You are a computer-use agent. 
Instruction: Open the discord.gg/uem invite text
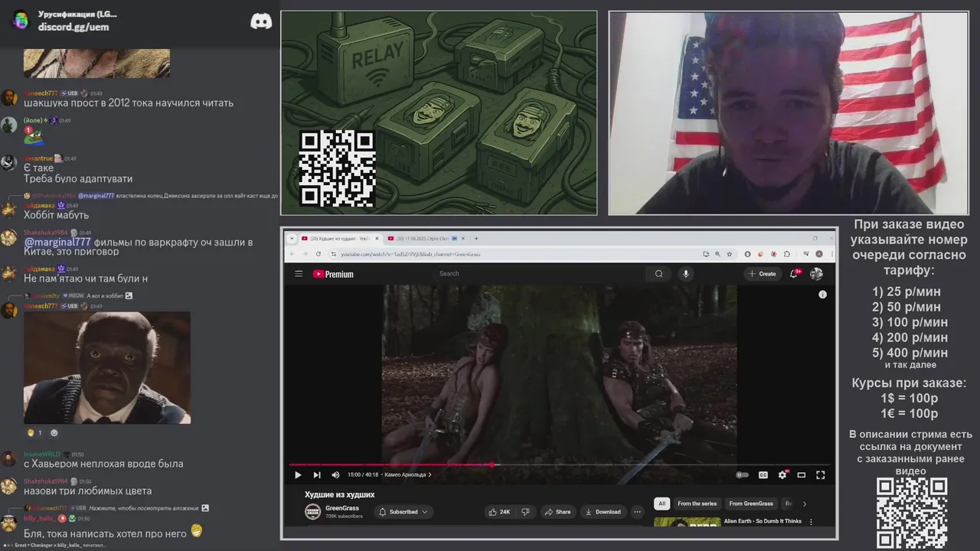click(73, 27)
